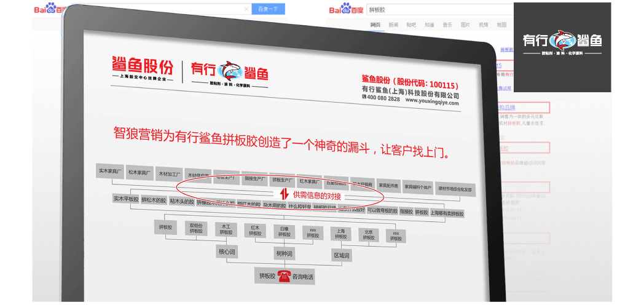The width and height of the screenshot is (644, 305).
Task: Click the 松木家具厂 box
Action: (139, 173)
